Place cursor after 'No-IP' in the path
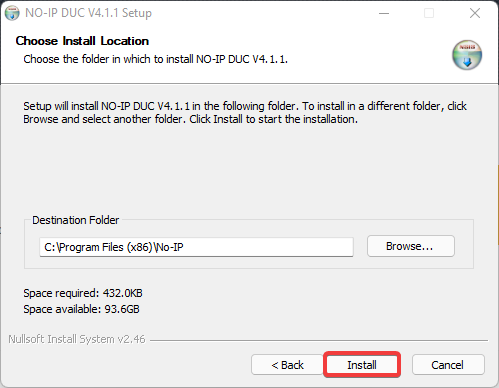Viewport: 499px width, 388px height. (x=184, y=247)
